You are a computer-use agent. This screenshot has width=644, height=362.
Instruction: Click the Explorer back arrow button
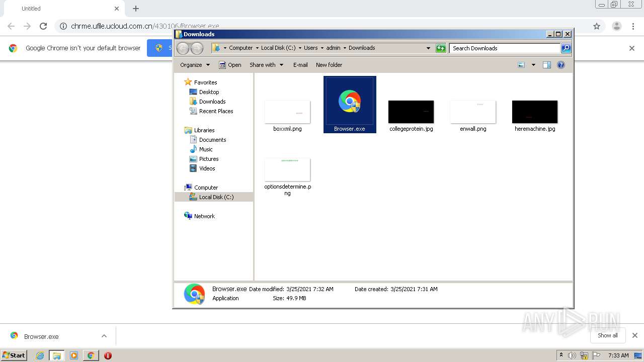(x=183, y=48)
